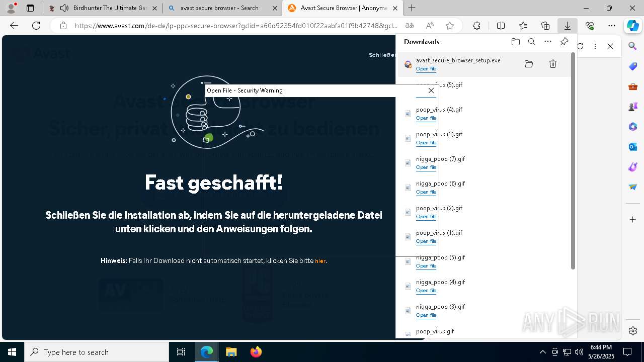This screenshot has height=362, width=644.
Task: View site information lock icon
Action: (63, 26)
